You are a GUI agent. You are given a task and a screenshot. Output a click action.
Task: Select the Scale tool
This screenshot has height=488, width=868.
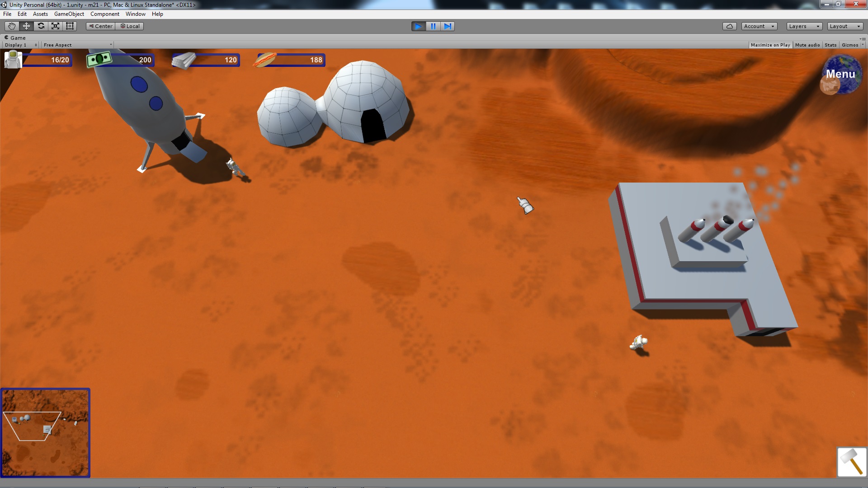pyautogui.click(x=55, y=26)
